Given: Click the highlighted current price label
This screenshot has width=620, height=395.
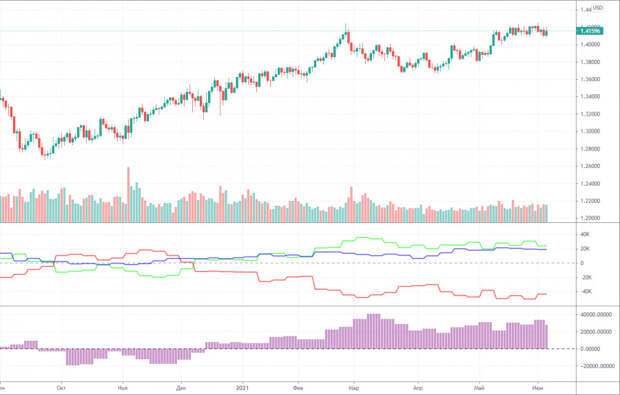Looking at the screenshot, I should point(590,31).
